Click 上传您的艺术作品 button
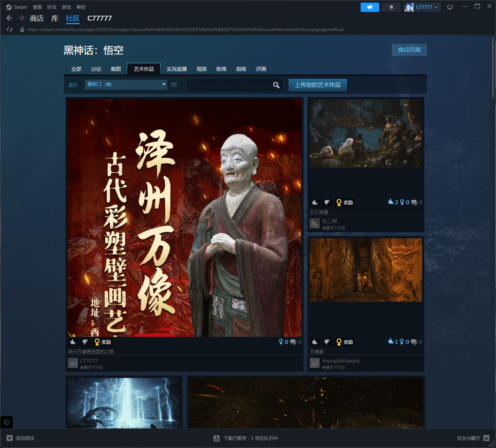The image size is (496, 448). coord(318,85)
